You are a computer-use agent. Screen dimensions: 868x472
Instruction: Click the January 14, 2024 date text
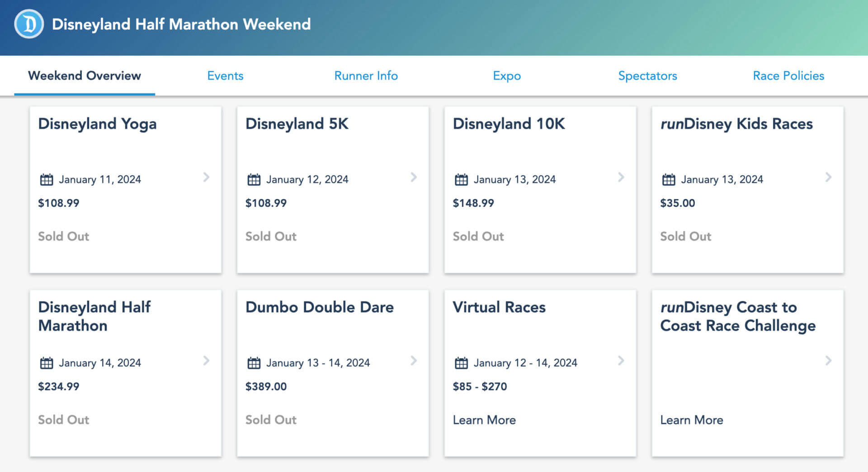100,363
